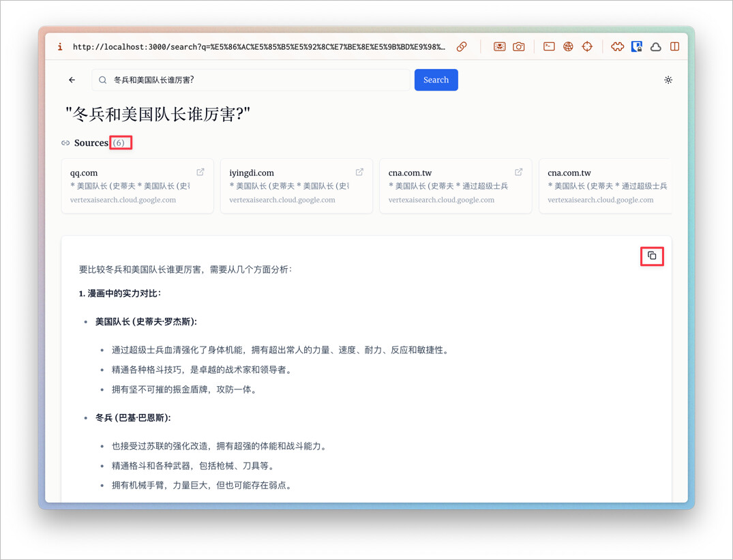Open the qq.com source in a new tab icon
Image resolution: width=733 pixels, height=560 pixels.
point(200,172)
